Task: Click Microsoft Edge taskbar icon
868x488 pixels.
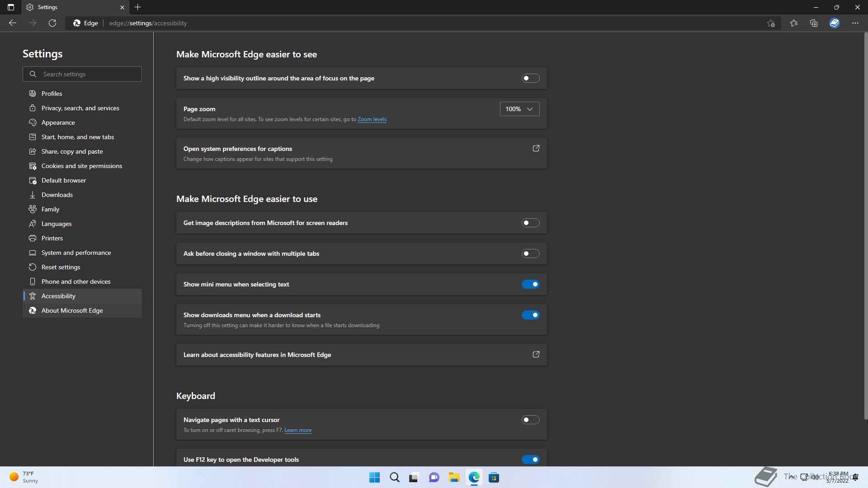Action: click(474, 478)
